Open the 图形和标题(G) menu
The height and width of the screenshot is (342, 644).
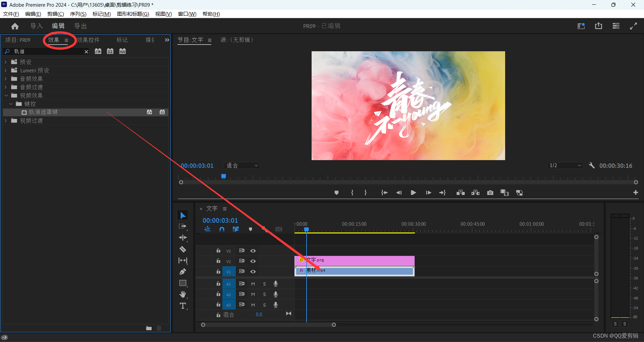pyautogui.click(x=133, y=14)
